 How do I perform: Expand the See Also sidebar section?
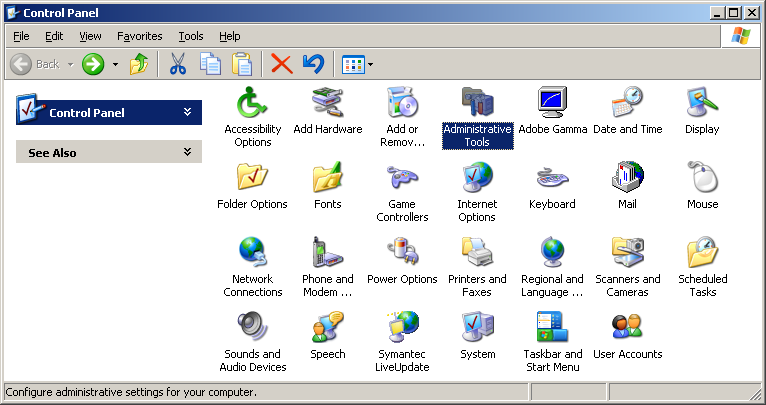point(187,152)
